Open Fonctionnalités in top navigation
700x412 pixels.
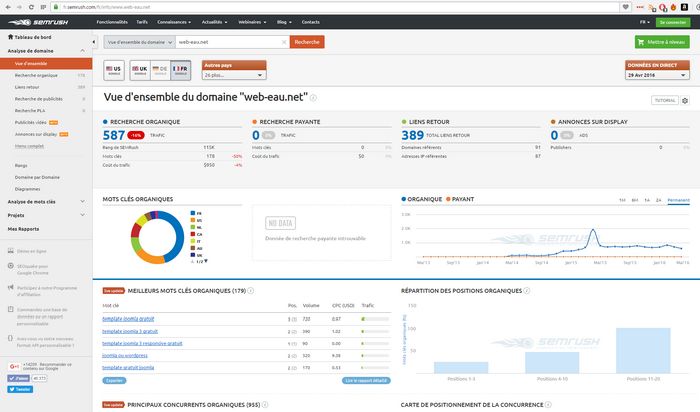[x=112, y=22]
